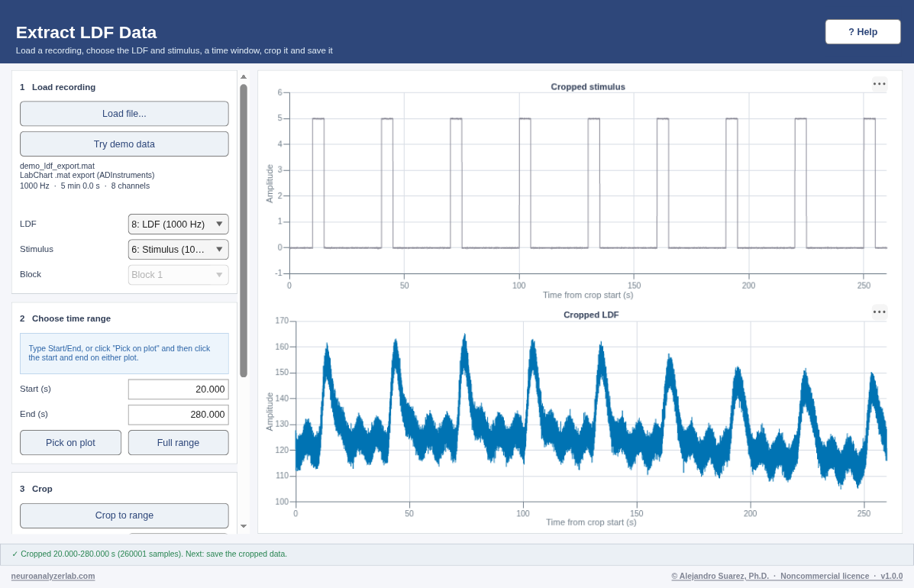Click into the Start (s) field
This screenshot has width=914, height=588.
[x=179, y=389]
